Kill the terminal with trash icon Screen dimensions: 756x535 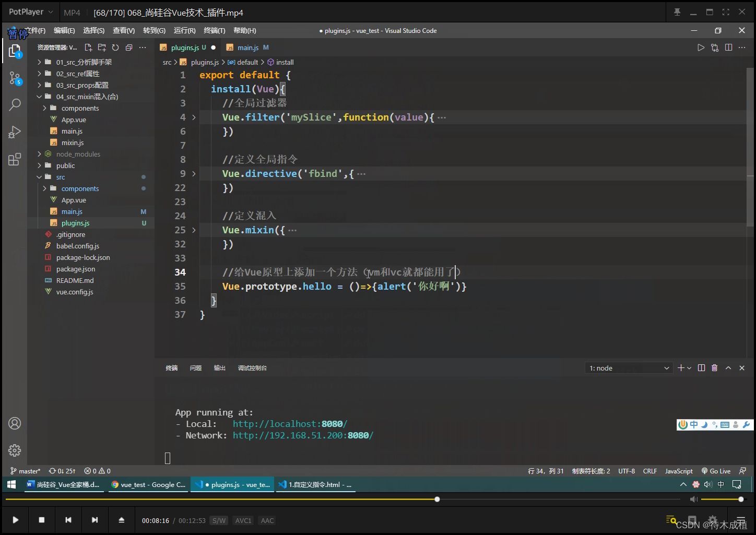click(x=715, y=368)
